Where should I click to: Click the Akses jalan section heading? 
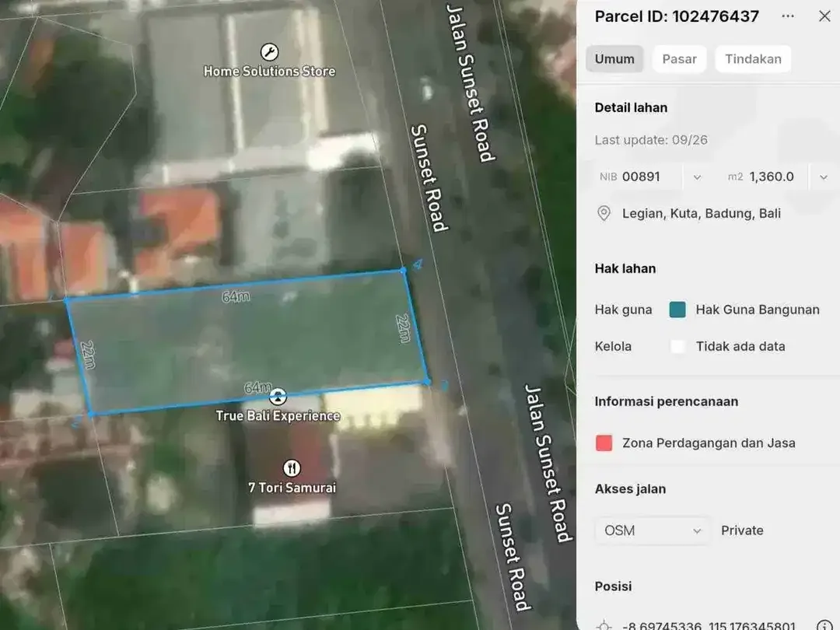click(631, 489)
